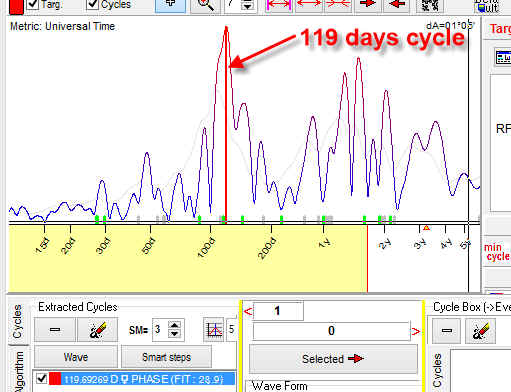Increase the SM value with up arrow
The image size is (511, 392).
(x=175, y=325)
